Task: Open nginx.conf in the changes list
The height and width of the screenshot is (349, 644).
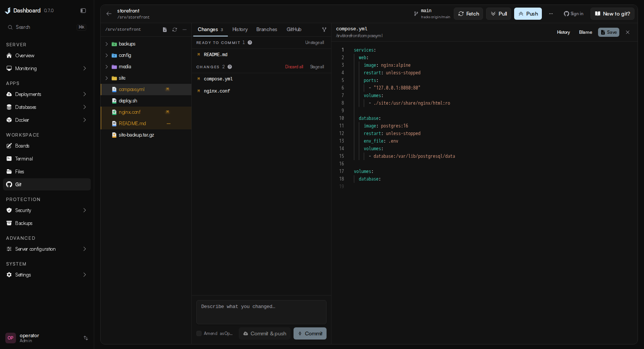Action: point(261,91)
